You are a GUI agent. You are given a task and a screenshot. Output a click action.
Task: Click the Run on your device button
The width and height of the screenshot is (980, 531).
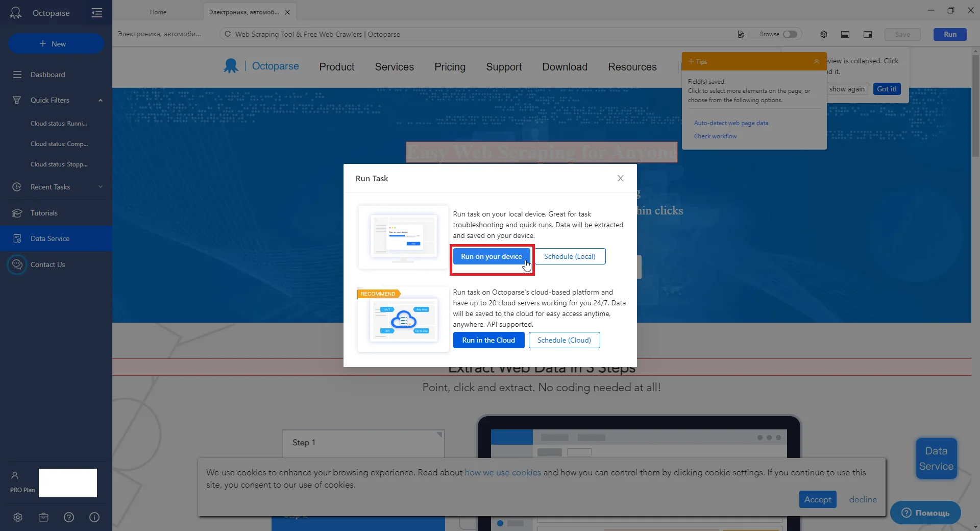point(492,256)
